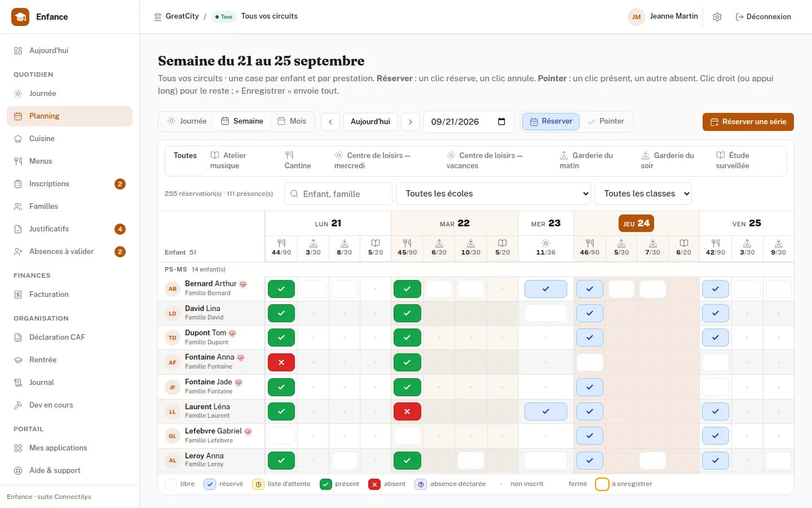Image resolution: width=812 pixels, height=508 pixels.
Task: Toggle Lefebvre Gabriel's empty Monday Cantine cell
Action: 281,436
